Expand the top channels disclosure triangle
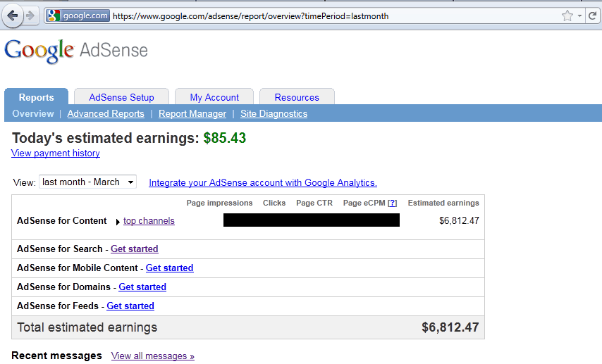 [x=118, y=222]
